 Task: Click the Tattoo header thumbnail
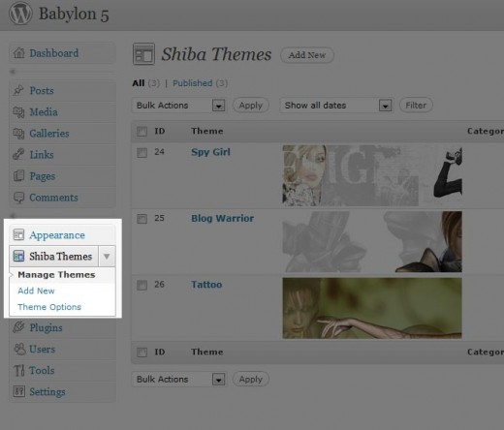372,308
